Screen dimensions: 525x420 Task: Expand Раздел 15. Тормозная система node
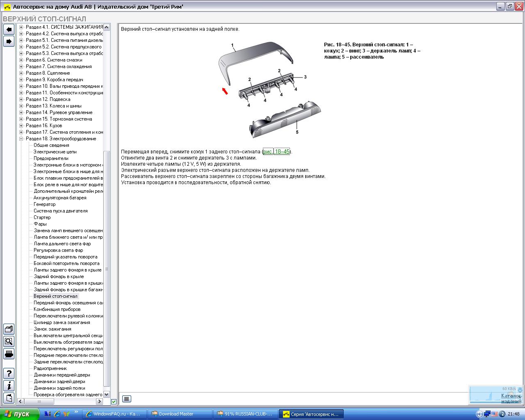pyautogui.click(x=21, y=119)
